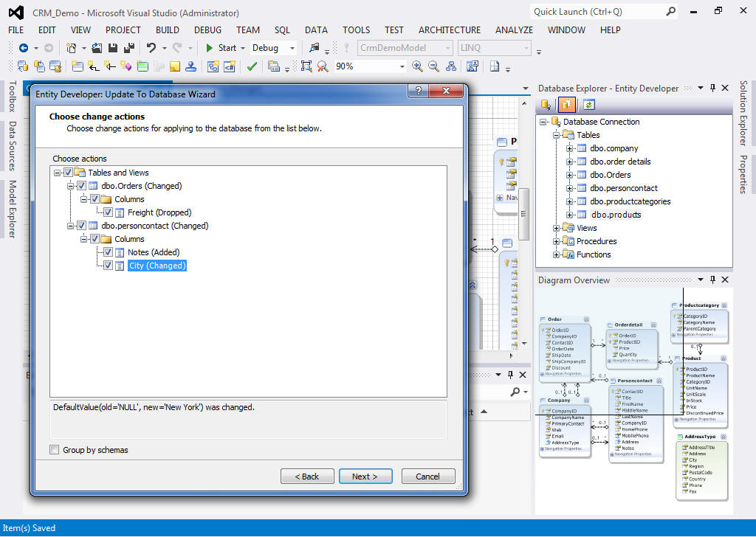The height and width of the screenshot is (537, 756).
Task: Click the Undo arrow in the toolbar
Action: pyautogui.click(x=151, y=48)
